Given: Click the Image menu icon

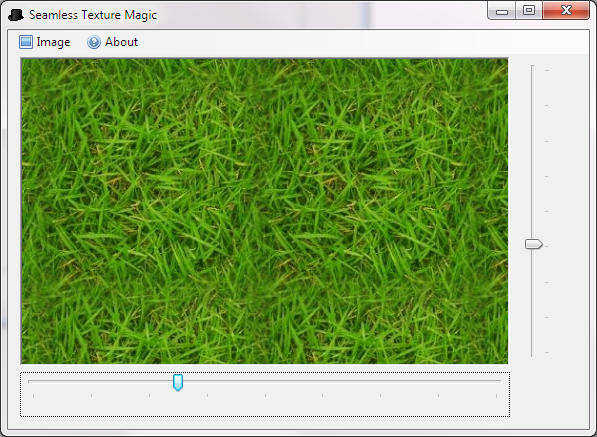Looking at the screenshot, I should (x=26, y=42).
